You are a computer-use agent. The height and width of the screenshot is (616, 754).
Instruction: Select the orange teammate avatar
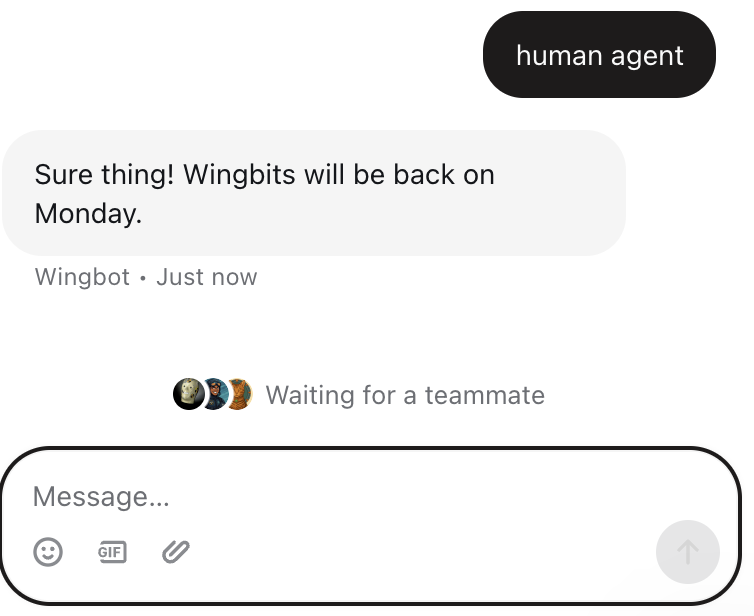[x=240, y=394]
